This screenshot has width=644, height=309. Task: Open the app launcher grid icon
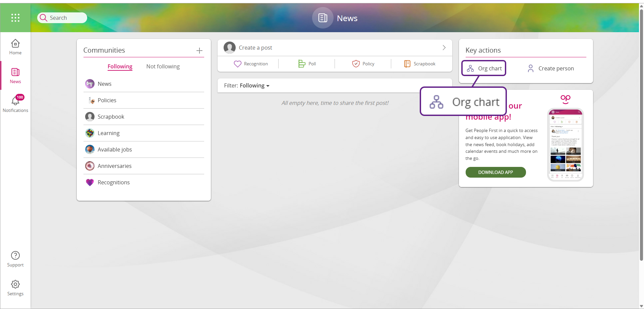[x=15, y=18]
